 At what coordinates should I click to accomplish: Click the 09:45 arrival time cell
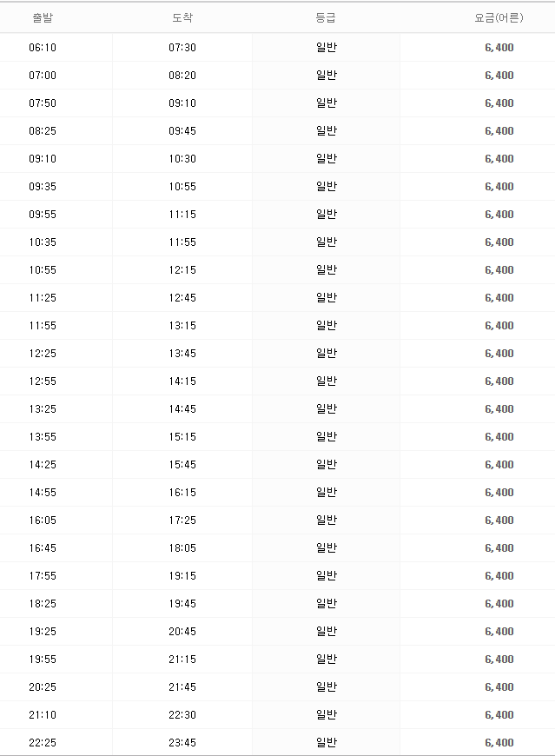pyautogui.click(x=182, y=130)
